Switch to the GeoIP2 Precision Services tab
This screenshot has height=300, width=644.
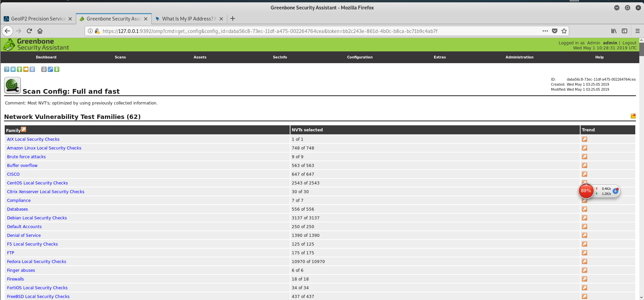38,19
